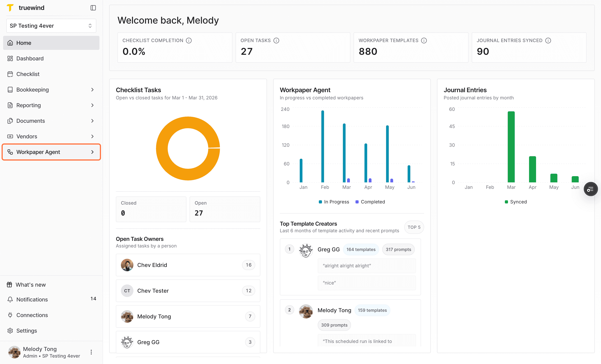Open the Chev Eldrid task owner row
This screenshot has height=364, width=601.
(x=188, y=265)
